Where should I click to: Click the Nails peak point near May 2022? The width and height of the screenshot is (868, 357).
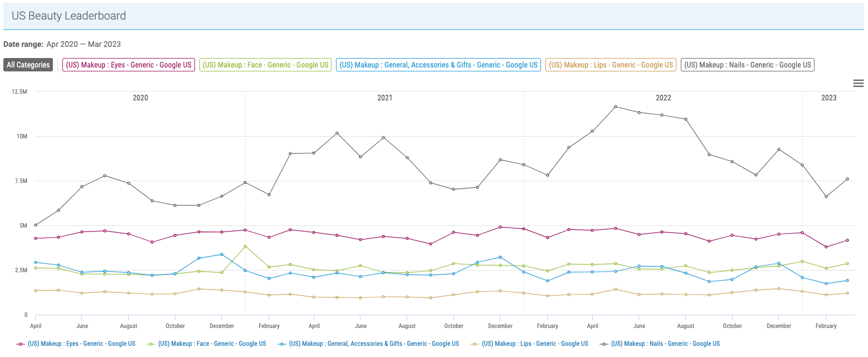(616, 107)
